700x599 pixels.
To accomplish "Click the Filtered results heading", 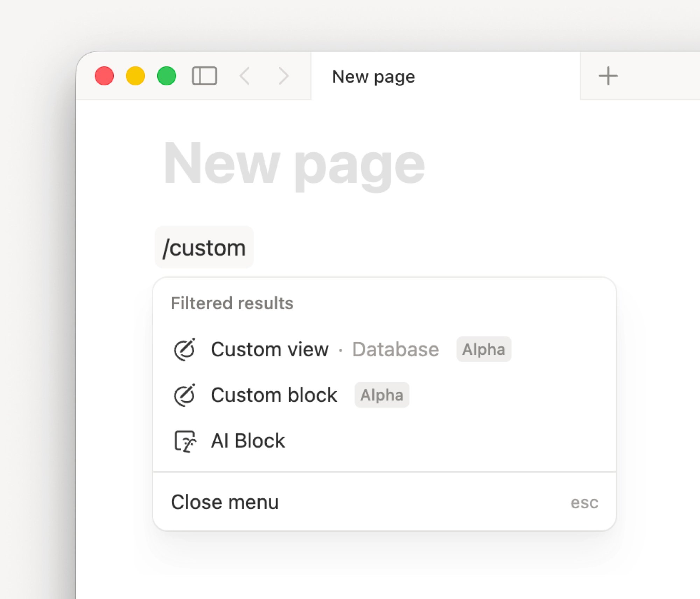I will coord(232,303).
